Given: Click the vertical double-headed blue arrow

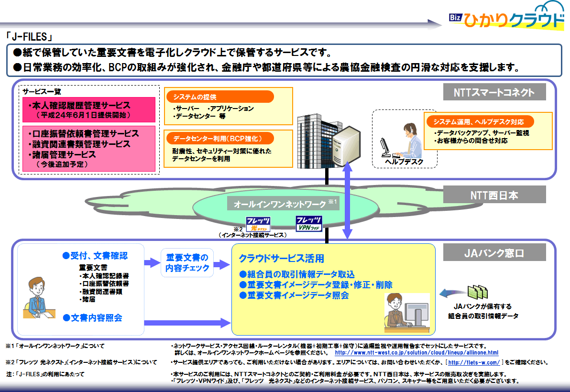Looking at the screenshot, I should [347, 200].
